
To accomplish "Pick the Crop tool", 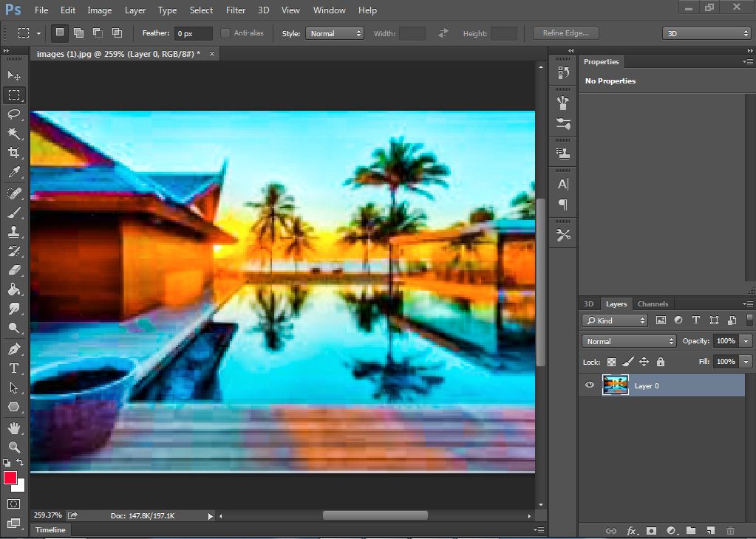I will point(13,153).
